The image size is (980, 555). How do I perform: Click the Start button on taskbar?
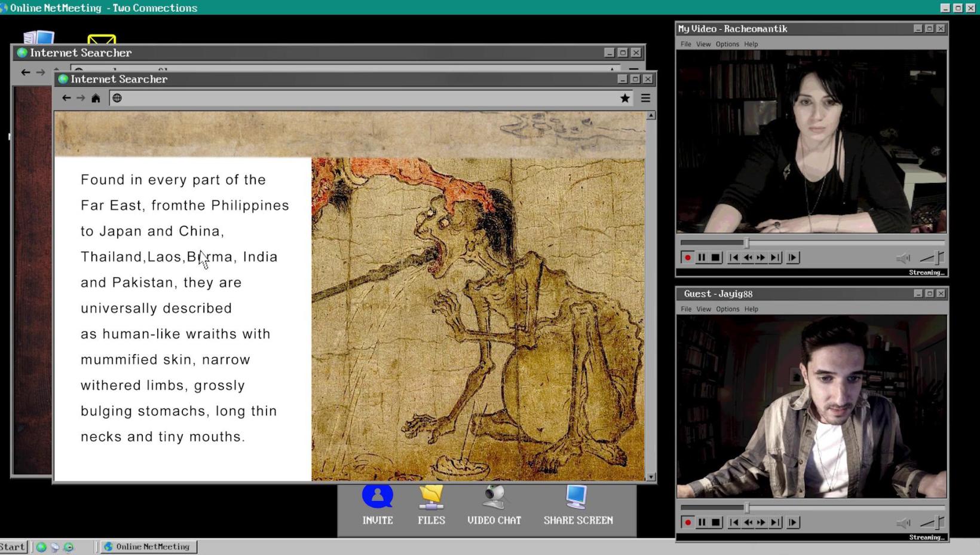click(x=13, y=547)
